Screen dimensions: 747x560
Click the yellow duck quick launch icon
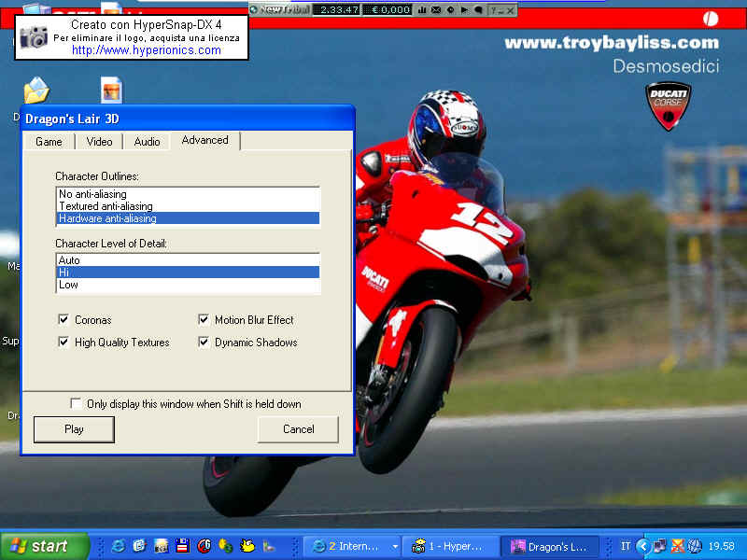(x=247, y=546)
